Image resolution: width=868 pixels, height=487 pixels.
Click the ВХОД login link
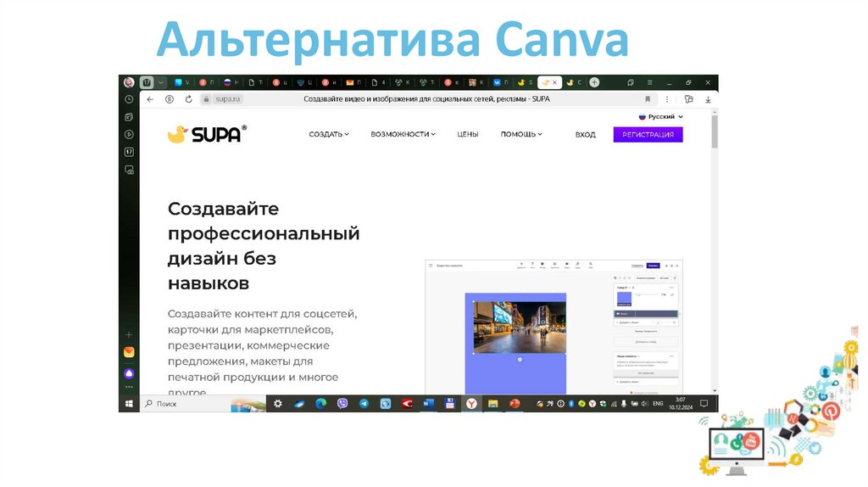coord(585,135)
